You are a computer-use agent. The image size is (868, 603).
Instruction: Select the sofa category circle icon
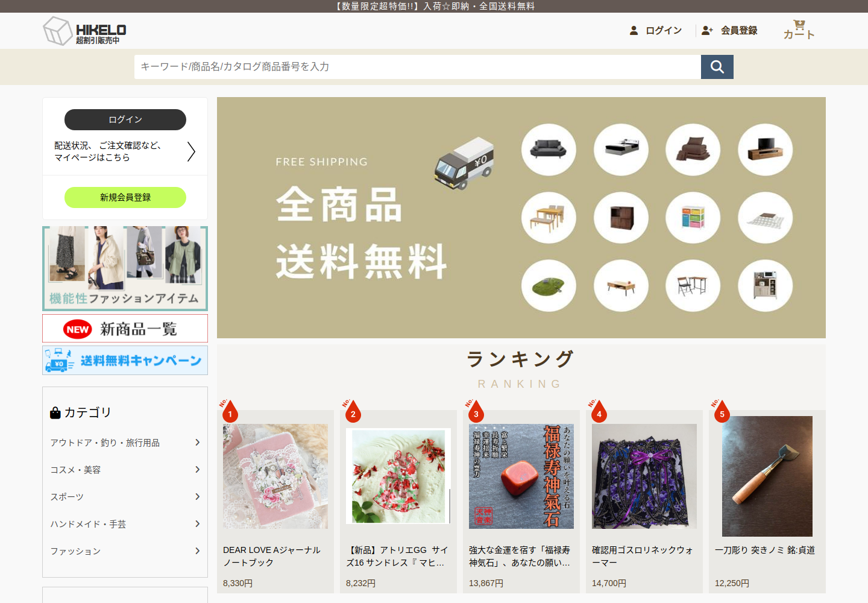pyautogui.click(x=549, y=150)
